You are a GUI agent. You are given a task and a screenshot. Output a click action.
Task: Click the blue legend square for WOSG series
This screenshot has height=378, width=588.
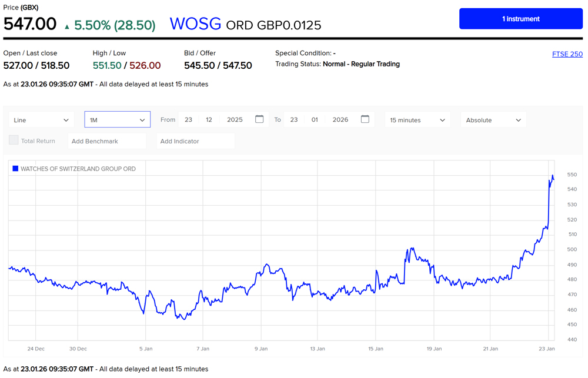[x=15, y=168]
